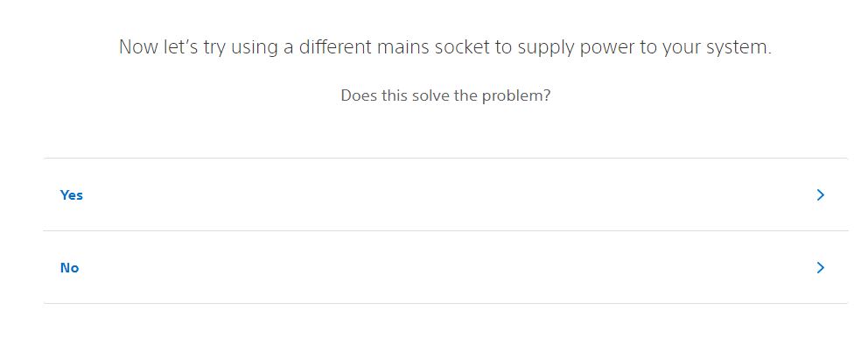Expand the Yes answer via its right arrow

[x=821, y=195]
